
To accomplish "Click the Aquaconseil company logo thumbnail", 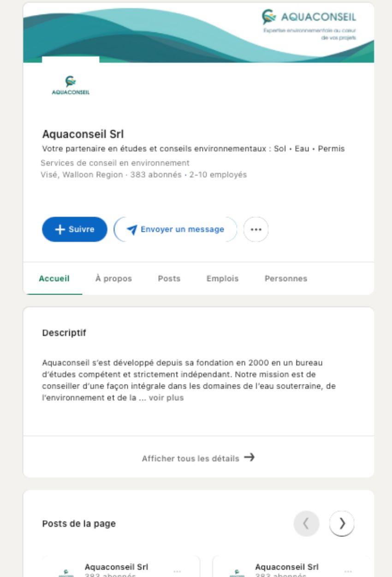I will [71, 85].
